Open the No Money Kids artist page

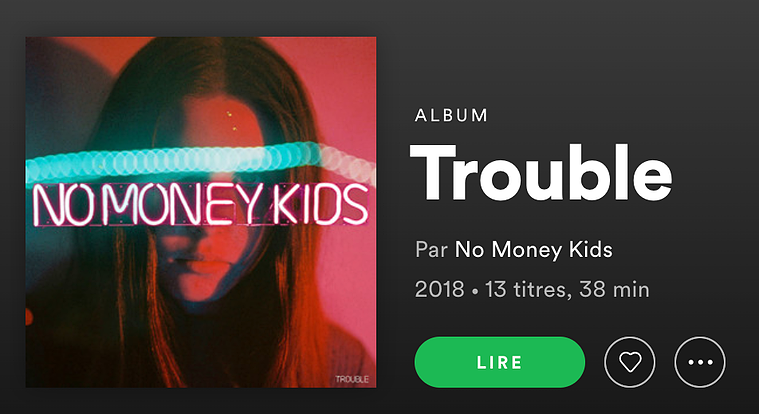click(533, 250)
